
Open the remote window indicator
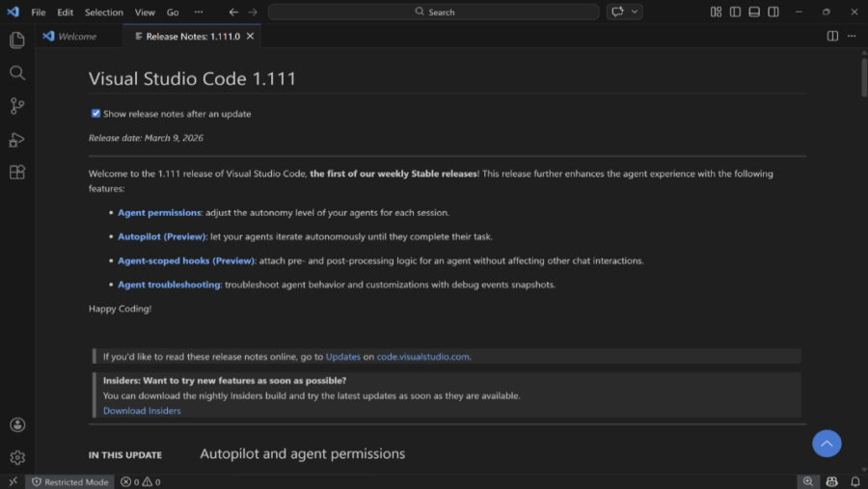[13, 482]
